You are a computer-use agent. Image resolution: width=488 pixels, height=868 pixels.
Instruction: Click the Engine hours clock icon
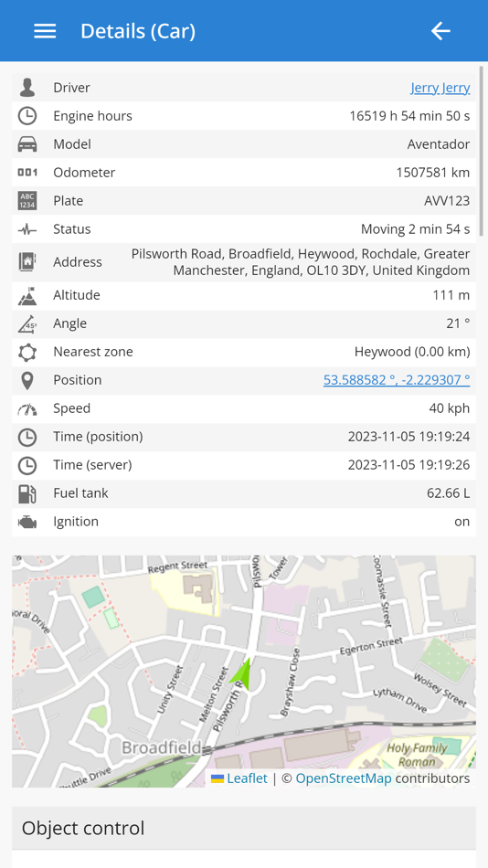(27, 116)
